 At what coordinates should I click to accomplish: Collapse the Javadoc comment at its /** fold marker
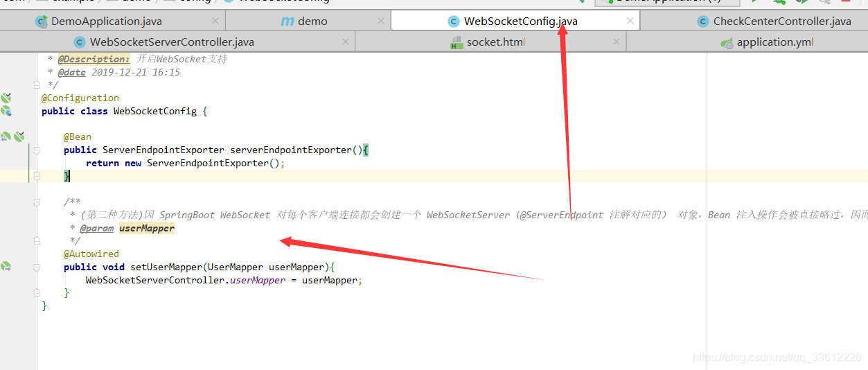click(x=37, y=202)
